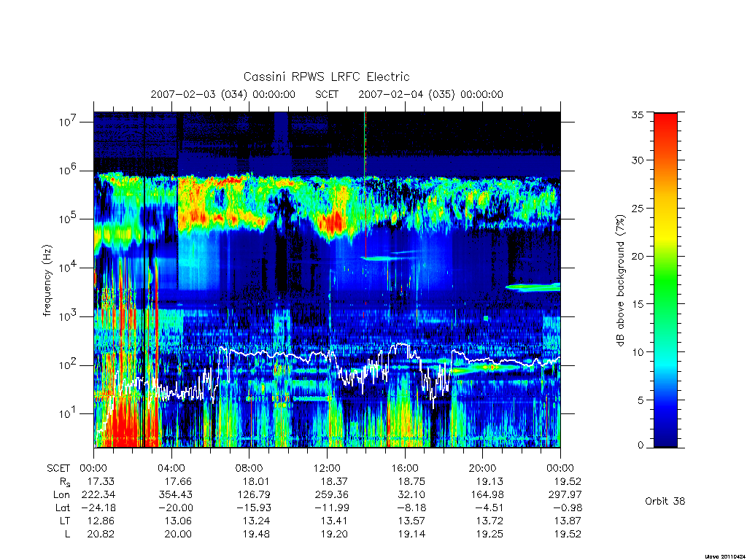This screenshot has height=560, width=747.
Task: Click the L value 19.14
Action: point(411,534)
